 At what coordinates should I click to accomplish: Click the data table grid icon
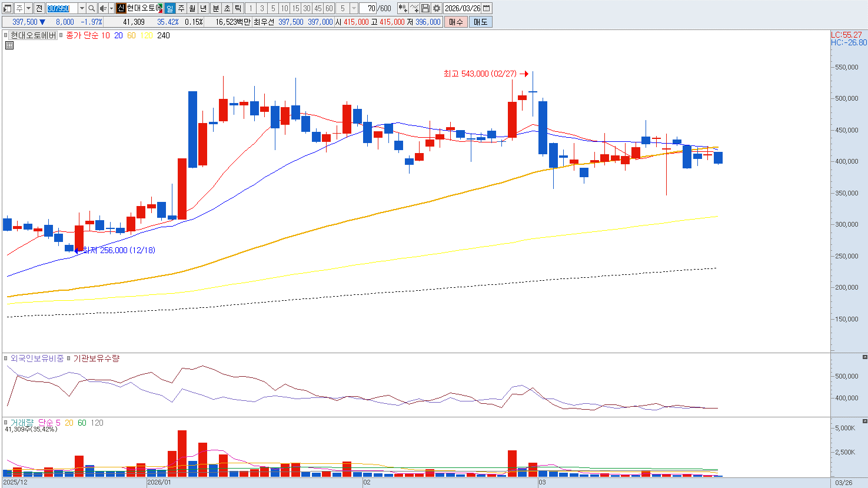point(9,45)
